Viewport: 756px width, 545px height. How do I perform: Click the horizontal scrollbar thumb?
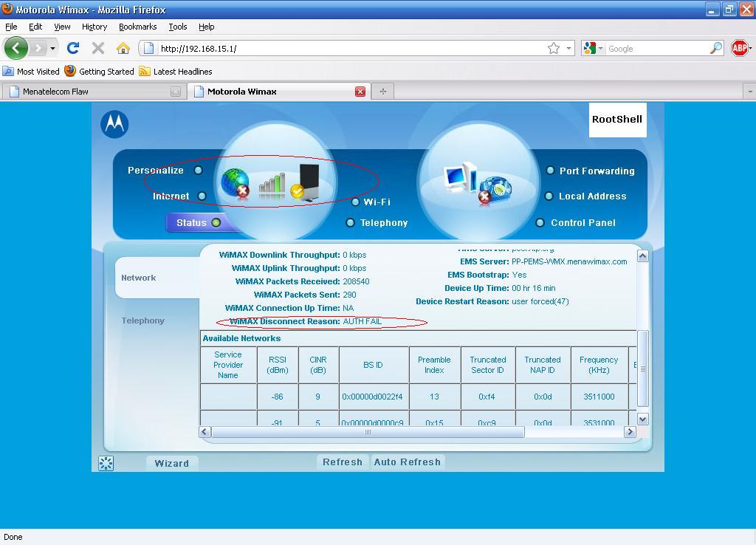coord(368,432)
